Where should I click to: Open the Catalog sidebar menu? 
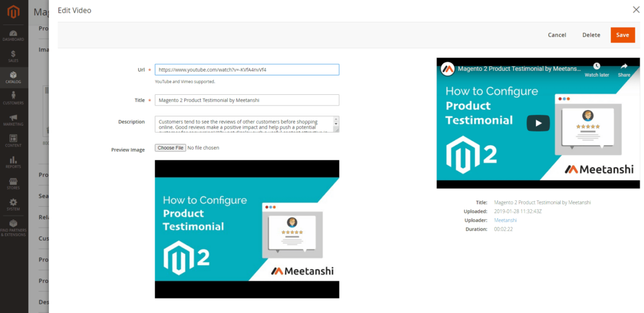tap(14, 77)
